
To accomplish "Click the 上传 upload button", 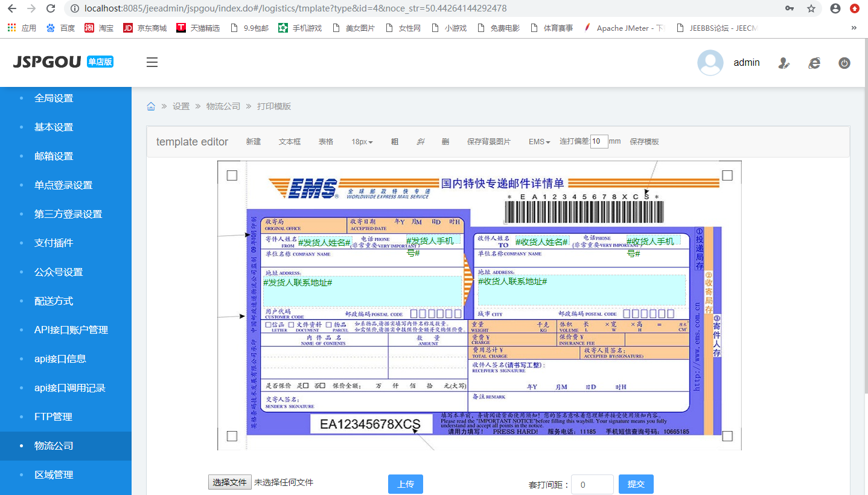I will coord(406,484).
